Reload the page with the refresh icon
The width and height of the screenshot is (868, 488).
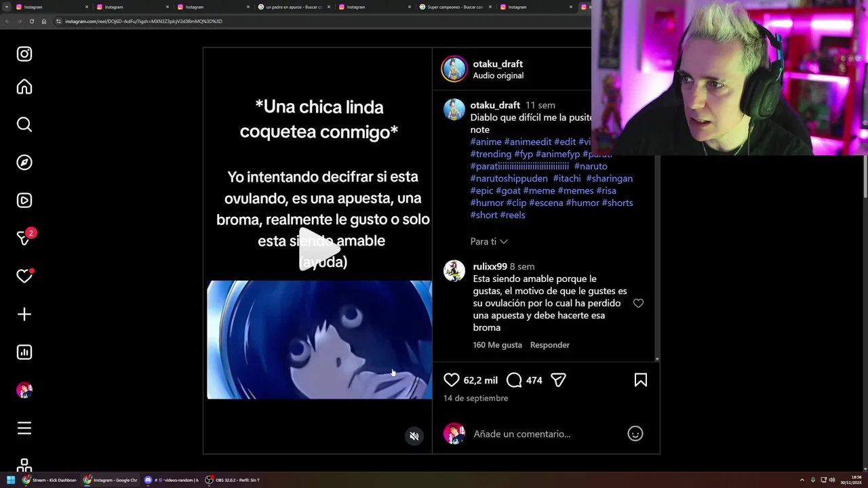31,21
